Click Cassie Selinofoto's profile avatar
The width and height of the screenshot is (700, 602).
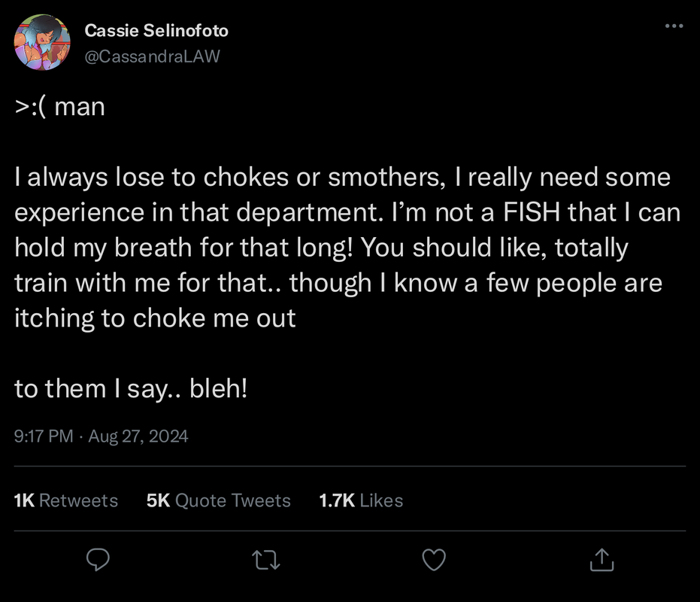[x=43, y=42]
